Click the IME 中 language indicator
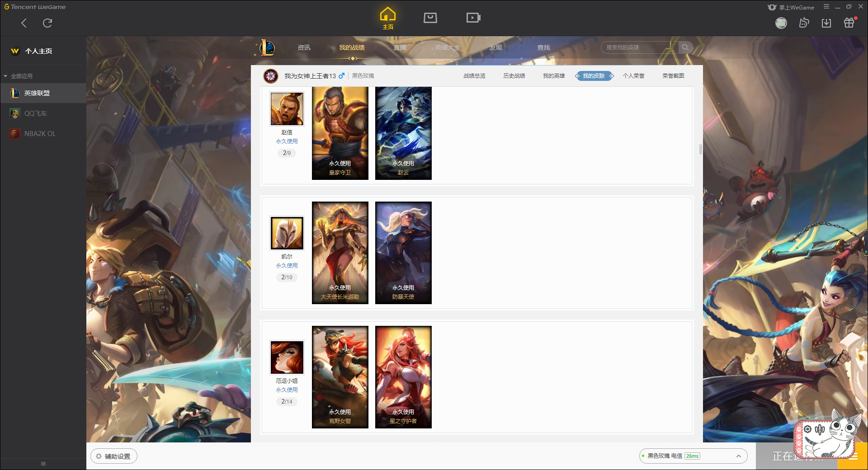 (820, 429)
